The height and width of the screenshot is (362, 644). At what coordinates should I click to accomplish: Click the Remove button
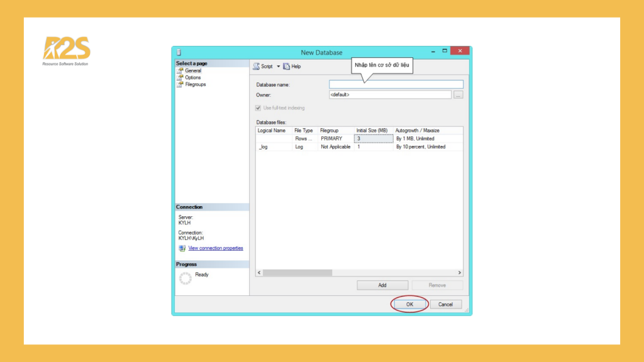tap(438, 284)
